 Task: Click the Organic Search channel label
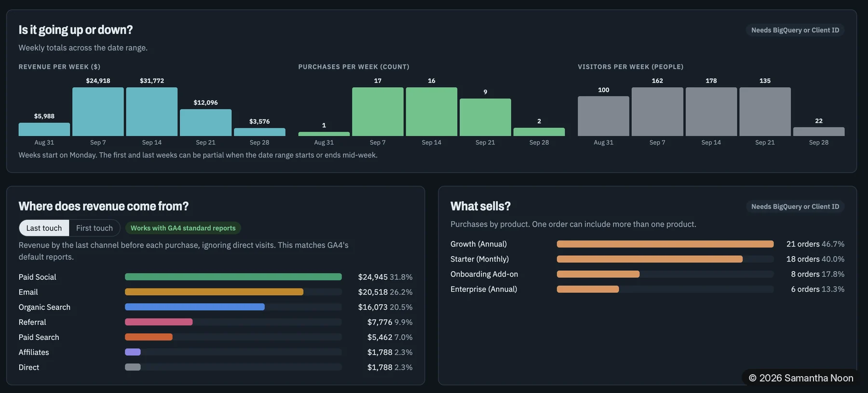coord(44,307)
